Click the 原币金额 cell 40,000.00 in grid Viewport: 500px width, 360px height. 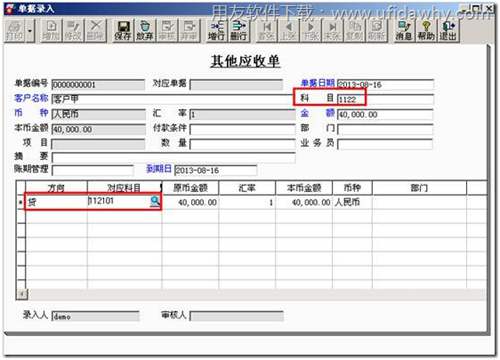pos(190,202)
